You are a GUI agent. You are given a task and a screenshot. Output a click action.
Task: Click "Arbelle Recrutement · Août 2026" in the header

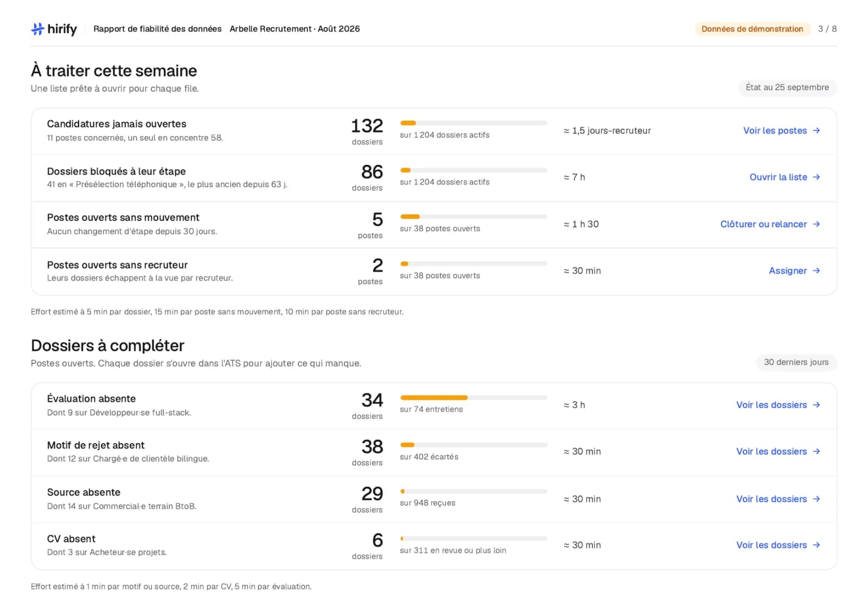[295, 29]
